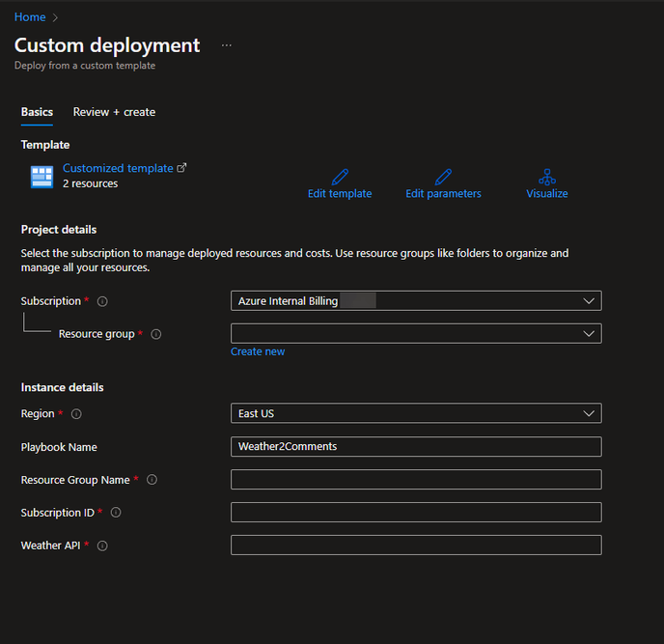The image size is (664, 644).
Task: Show info tooltip for Resource group
Action: pos(156,334)
